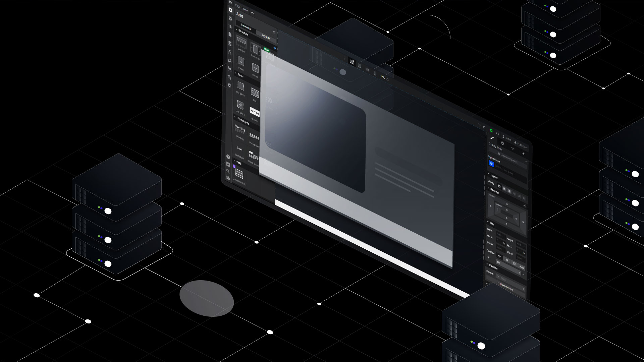
Task: Open the Help question mark icon
Action: pyautogui.click(x=228, y=157)
